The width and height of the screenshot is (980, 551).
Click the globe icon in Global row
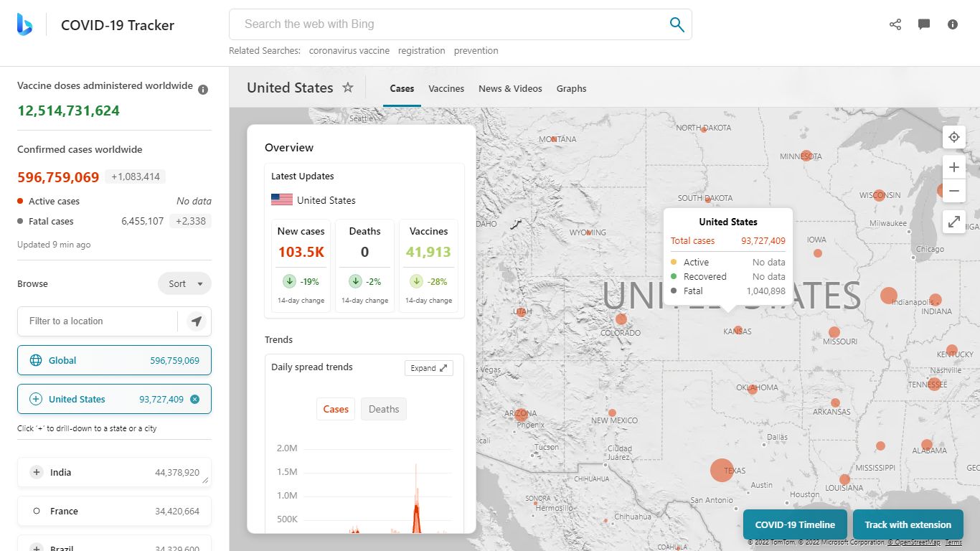(x=36, y=360)
